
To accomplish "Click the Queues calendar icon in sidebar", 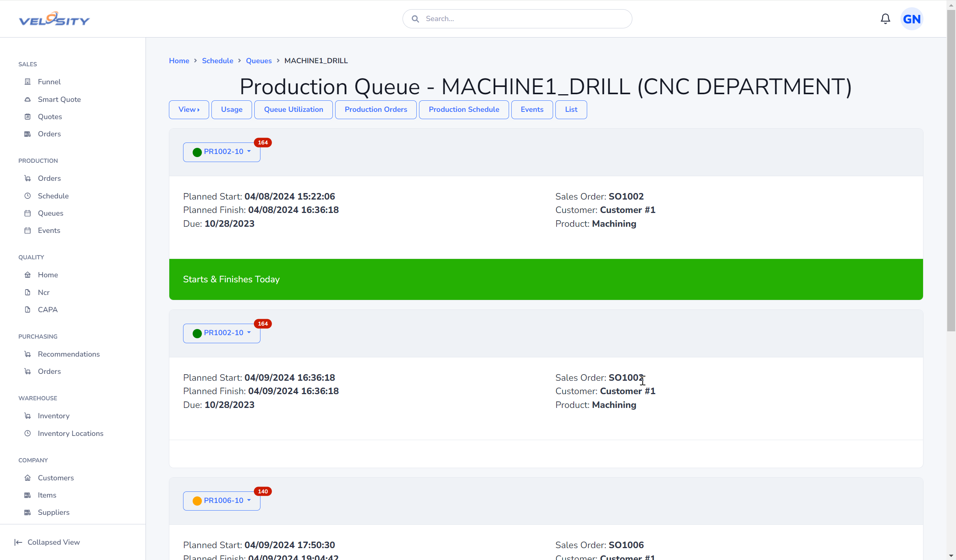I will click(28, 213).
